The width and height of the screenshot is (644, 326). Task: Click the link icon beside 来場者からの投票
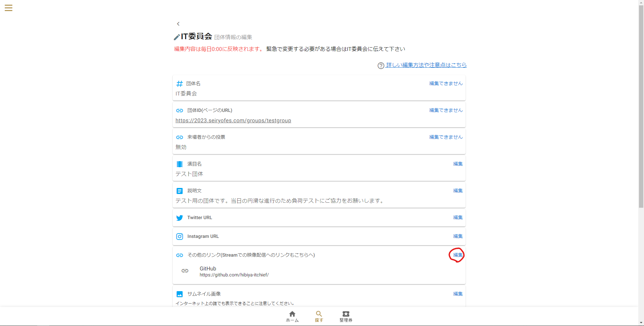point(179,137)
